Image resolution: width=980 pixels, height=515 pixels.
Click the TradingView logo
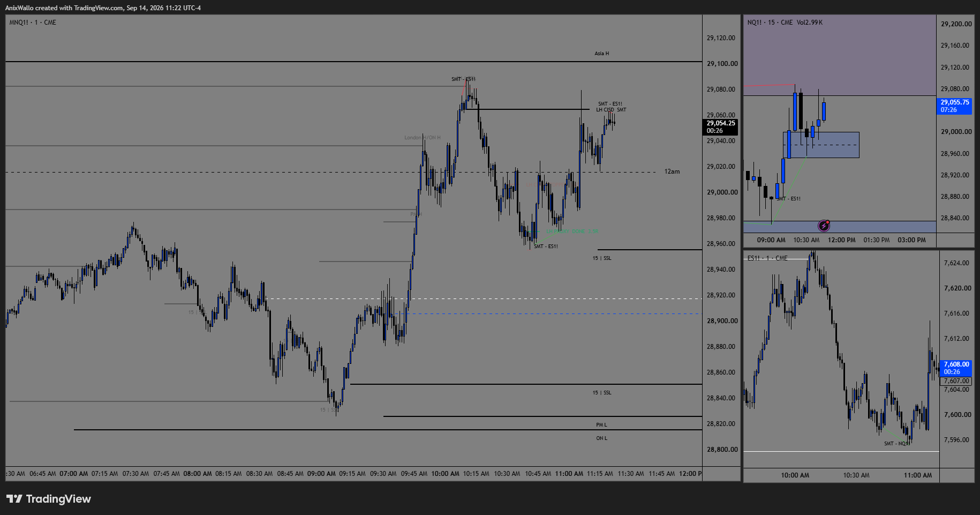49,499
